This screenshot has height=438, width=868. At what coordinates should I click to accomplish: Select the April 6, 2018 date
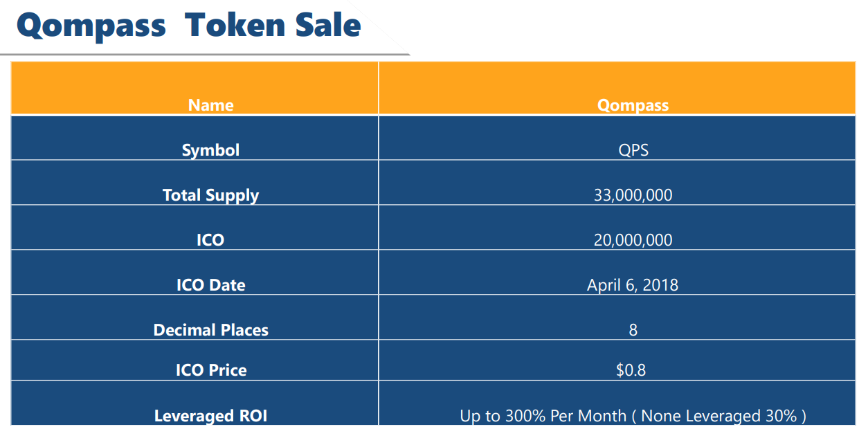coord(633,285)
